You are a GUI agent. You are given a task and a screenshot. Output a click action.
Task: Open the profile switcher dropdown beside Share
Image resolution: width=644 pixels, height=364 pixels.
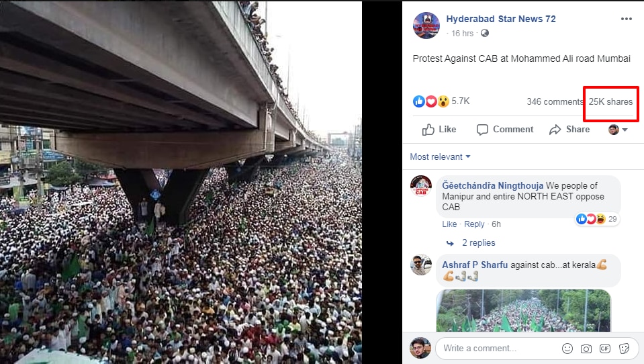(x=618, y=130)
